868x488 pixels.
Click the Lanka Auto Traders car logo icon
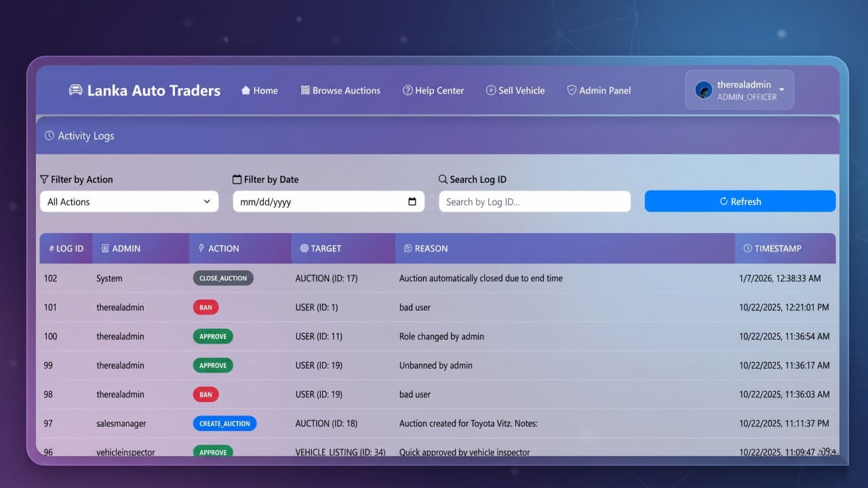[76, 90]
